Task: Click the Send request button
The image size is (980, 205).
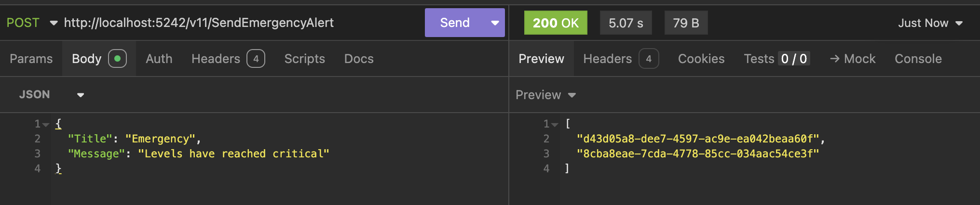Action: pos(454,23)
